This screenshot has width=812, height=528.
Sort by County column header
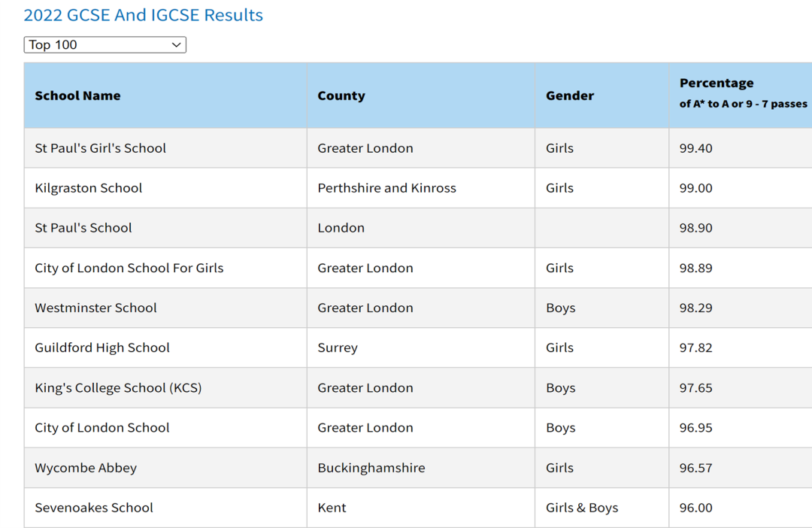pos(341,96)
